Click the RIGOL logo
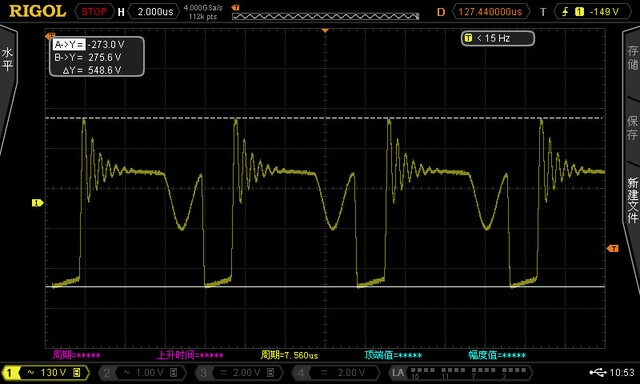Screen dimensions: 640x384 [37, 11]
